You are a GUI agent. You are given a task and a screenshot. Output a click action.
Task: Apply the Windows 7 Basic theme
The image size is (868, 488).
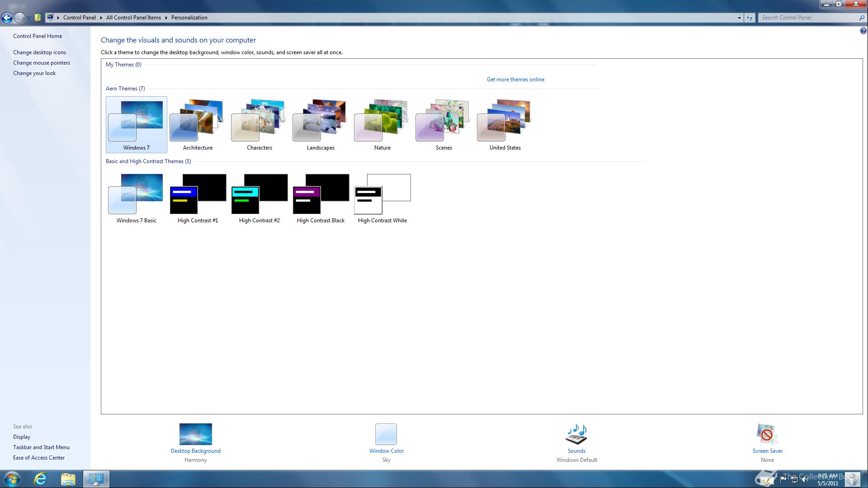(x=136, y=198)
